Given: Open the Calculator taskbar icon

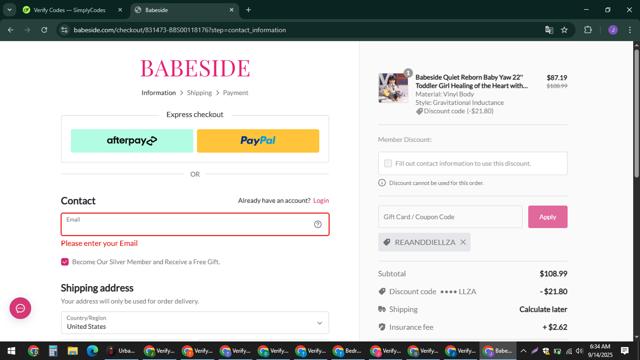Looking at the screenshot, I should pos(53,351).
